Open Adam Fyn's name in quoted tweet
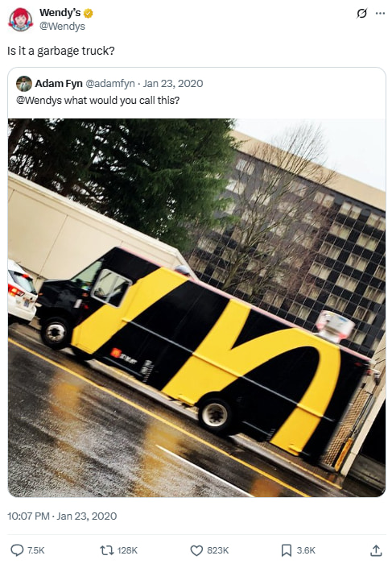 point(59,84)
